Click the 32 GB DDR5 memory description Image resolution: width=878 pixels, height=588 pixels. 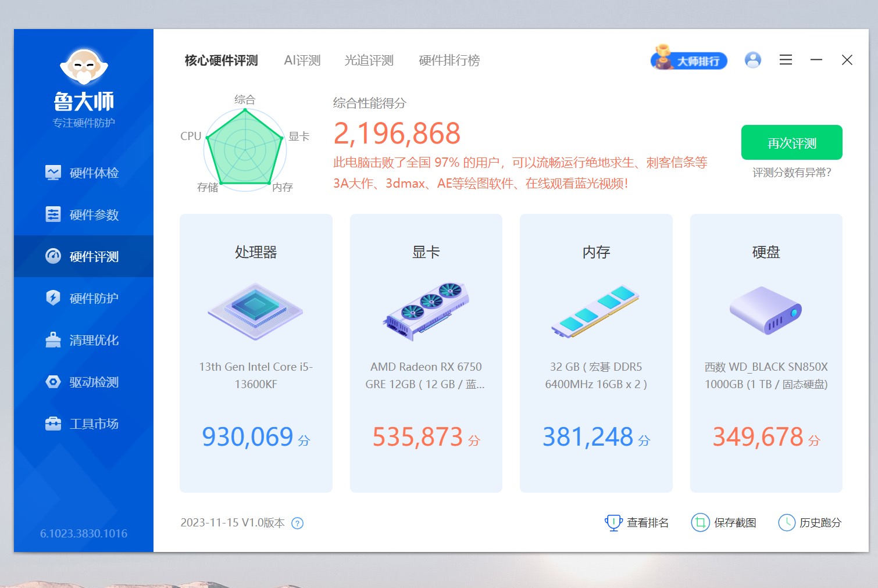pyautogui.click(x=596, y=375)
